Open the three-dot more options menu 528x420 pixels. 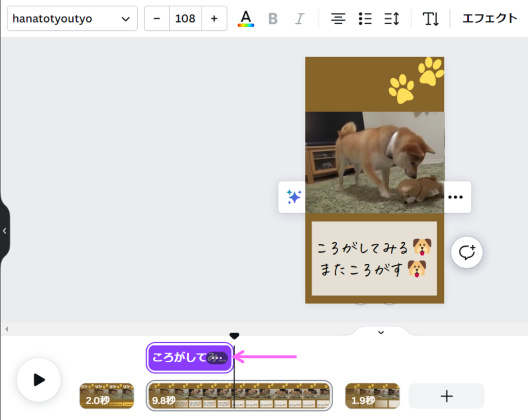coord(455,197)
